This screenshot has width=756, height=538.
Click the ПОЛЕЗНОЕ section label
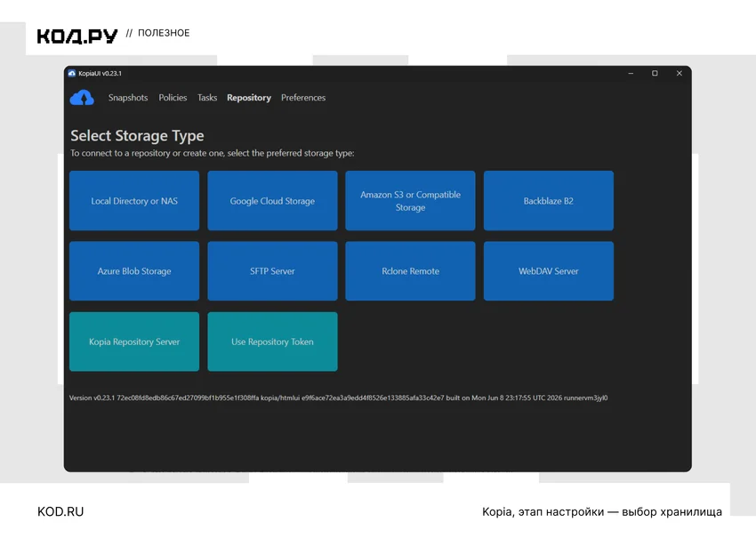[164, 33]
